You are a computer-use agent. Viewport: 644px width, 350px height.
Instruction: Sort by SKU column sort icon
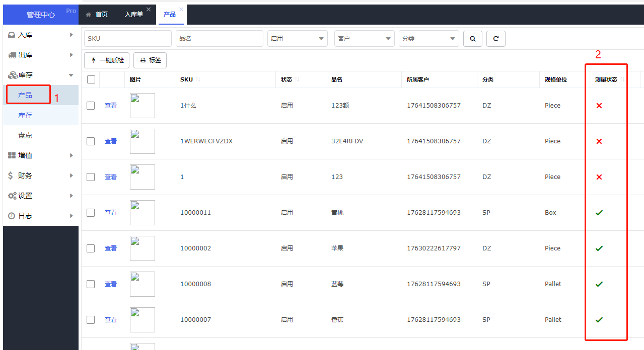(198, 79)
